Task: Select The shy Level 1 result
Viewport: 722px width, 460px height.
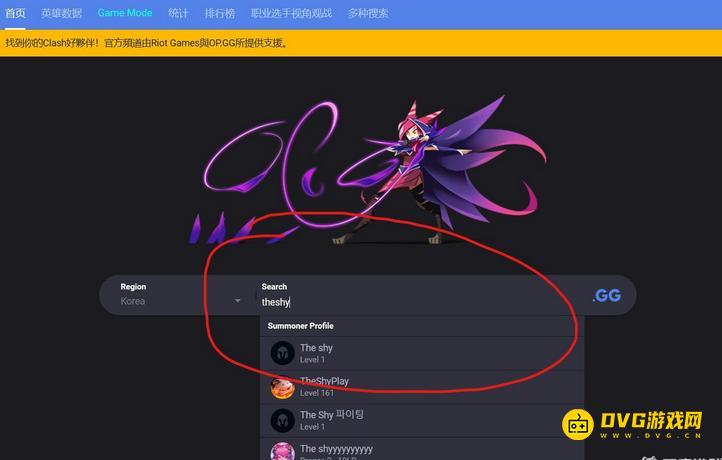Action: 422,353
